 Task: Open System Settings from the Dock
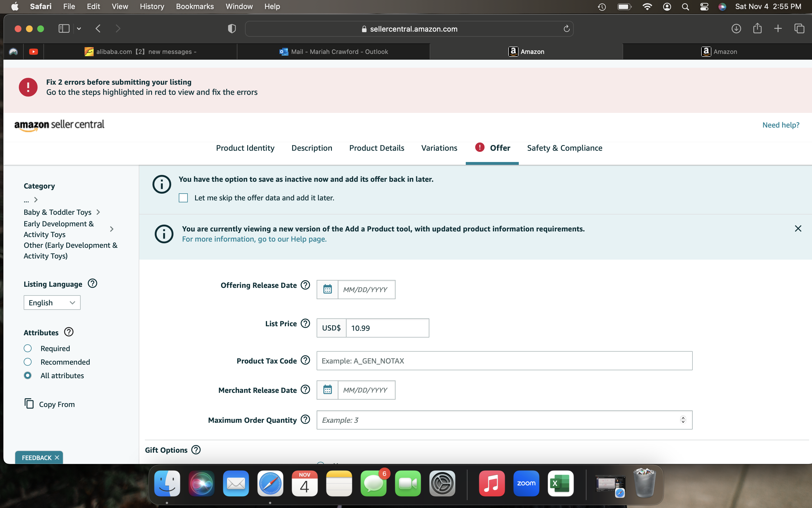pos(442,483)
